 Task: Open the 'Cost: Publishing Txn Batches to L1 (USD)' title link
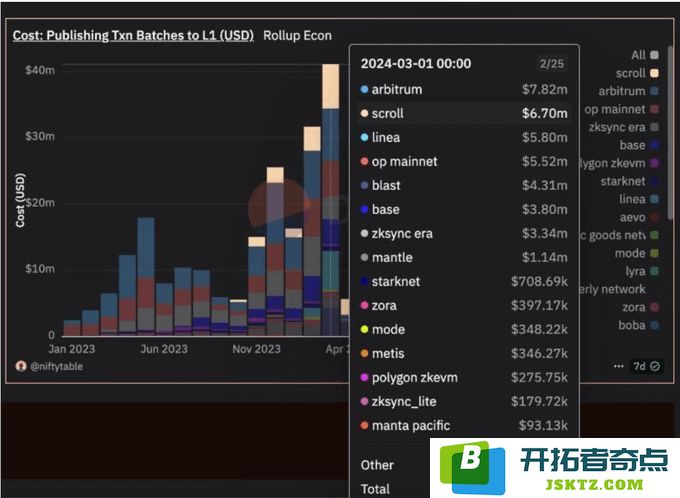pos(133,36)
